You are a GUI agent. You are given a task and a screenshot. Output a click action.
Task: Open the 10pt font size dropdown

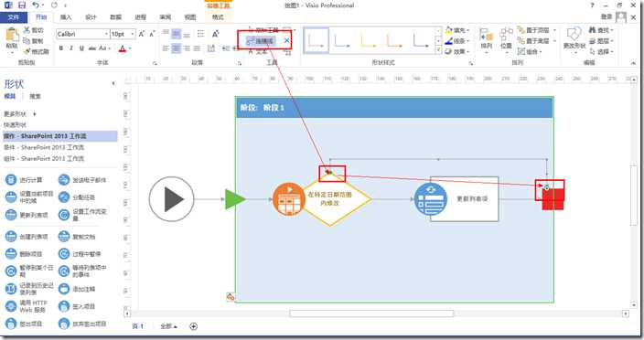tap(133, 34)
